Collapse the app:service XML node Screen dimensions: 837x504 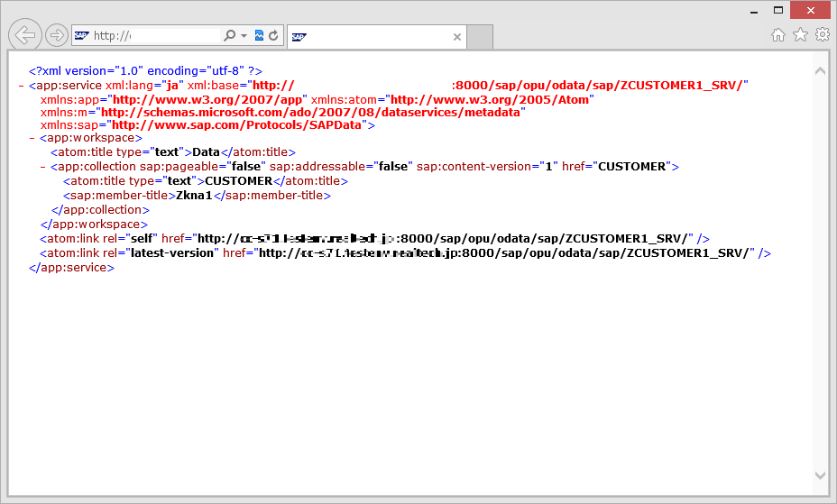click(21, 86)
